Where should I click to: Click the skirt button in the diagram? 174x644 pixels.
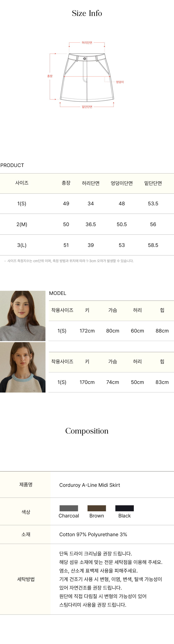[x=85, y=59]
